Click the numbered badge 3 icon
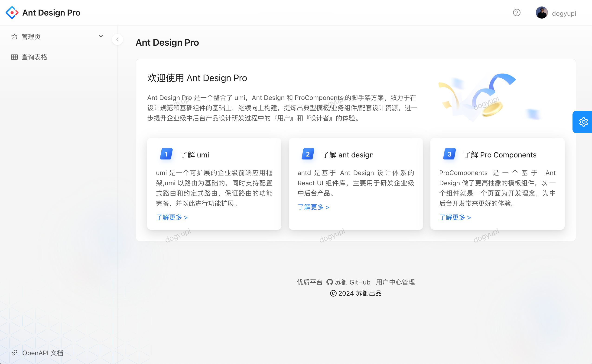 coord(449,154)
